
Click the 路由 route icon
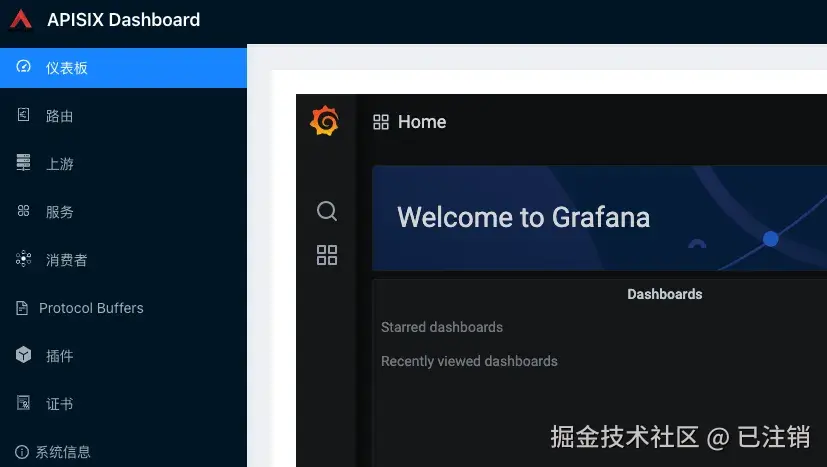pos(23,115)
